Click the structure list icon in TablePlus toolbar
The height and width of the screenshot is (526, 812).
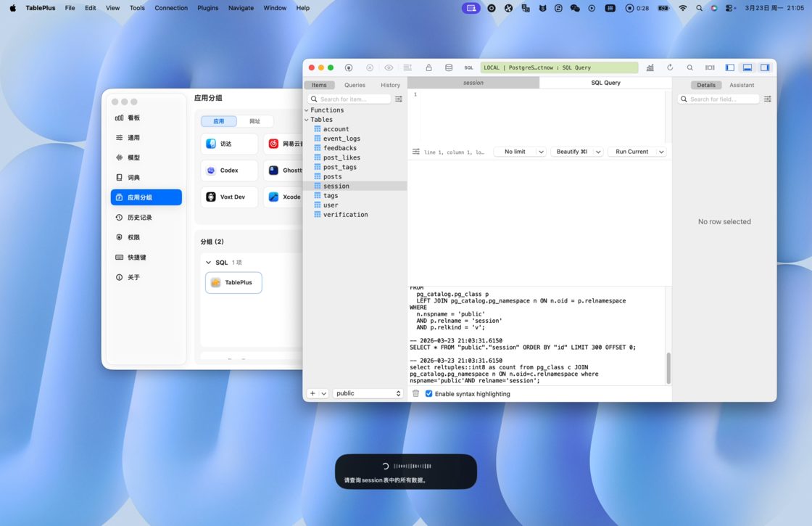point(407,68)
